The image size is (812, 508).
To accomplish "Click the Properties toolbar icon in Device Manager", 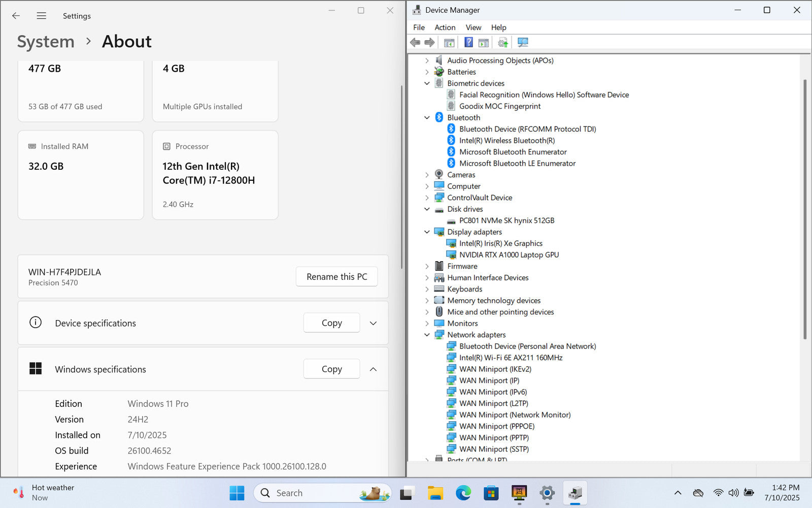I will pyautogui.click(x=449, y=42).
